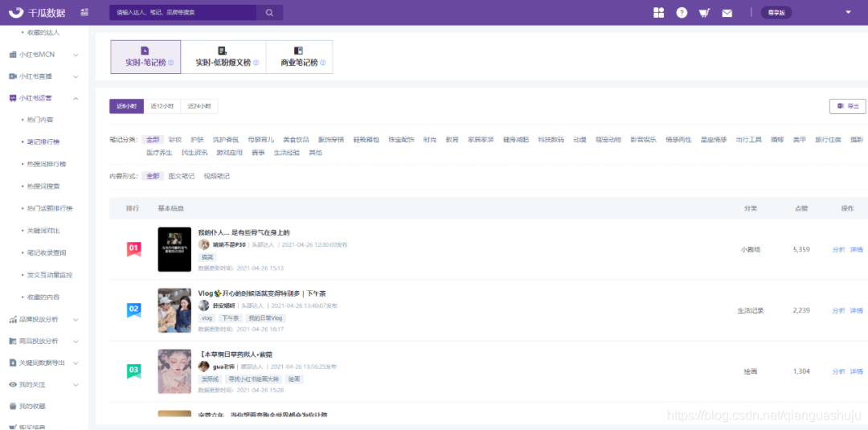Click the rank 02 ribbon badge
The width and height of the screenshot is (868, 430).
133,310
